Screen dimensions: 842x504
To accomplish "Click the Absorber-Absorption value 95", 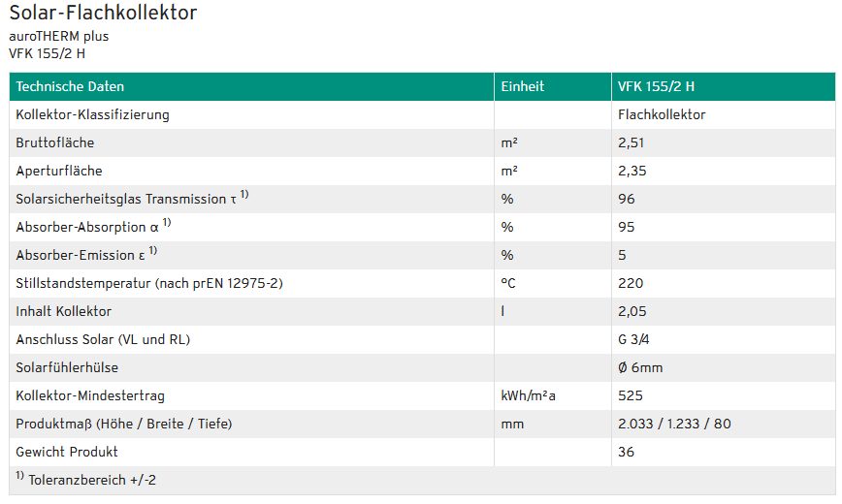I will coord(626,227).
